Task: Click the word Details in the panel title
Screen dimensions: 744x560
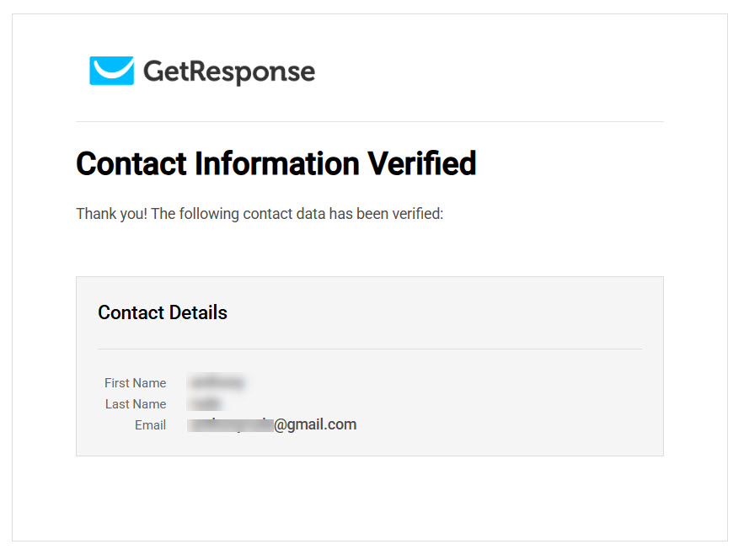Action: [x=198, y=312]
